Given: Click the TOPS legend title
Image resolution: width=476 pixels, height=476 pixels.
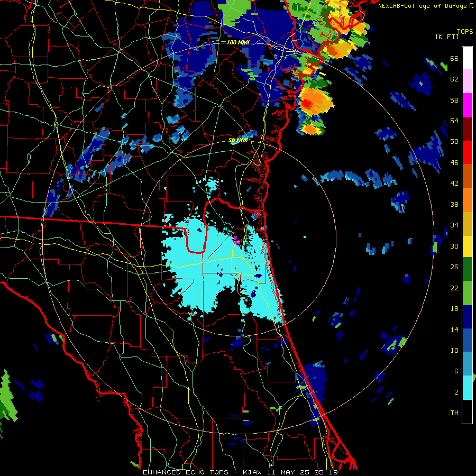Looking at the screenshot, I should 465,32.
